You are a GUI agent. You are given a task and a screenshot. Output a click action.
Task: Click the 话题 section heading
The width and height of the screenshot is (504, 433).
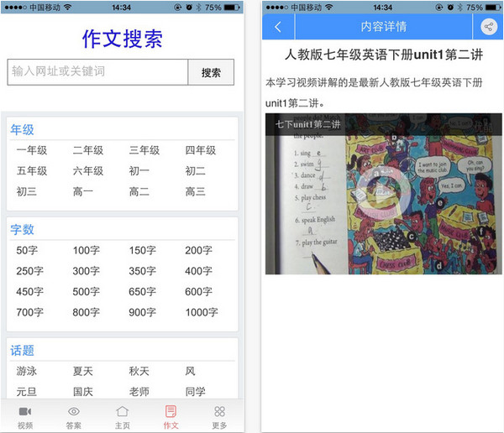pyautogui.click(x=22, y=351)
